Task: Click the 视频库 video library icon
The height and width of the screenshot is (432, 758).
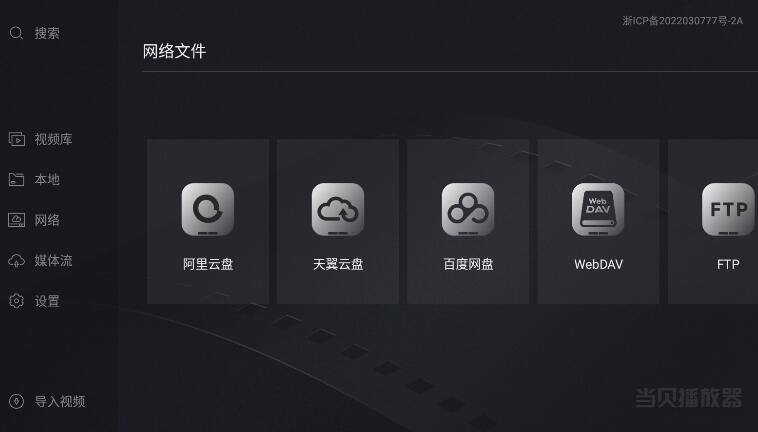Action: [16, 139]
